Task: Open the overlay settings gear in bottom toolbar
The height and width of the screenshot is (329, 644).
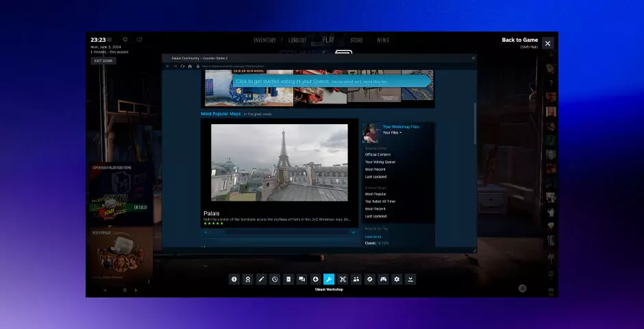Action: click(x=397, y=279)
